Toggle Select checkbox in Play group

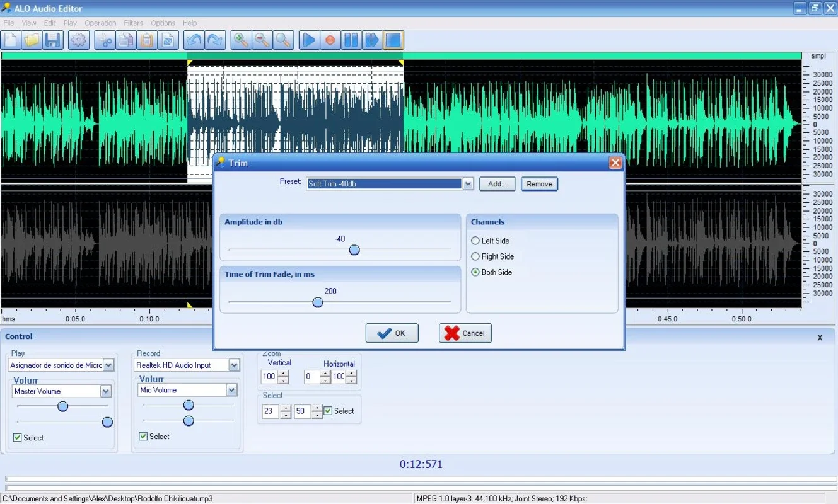tap(18, 437)
